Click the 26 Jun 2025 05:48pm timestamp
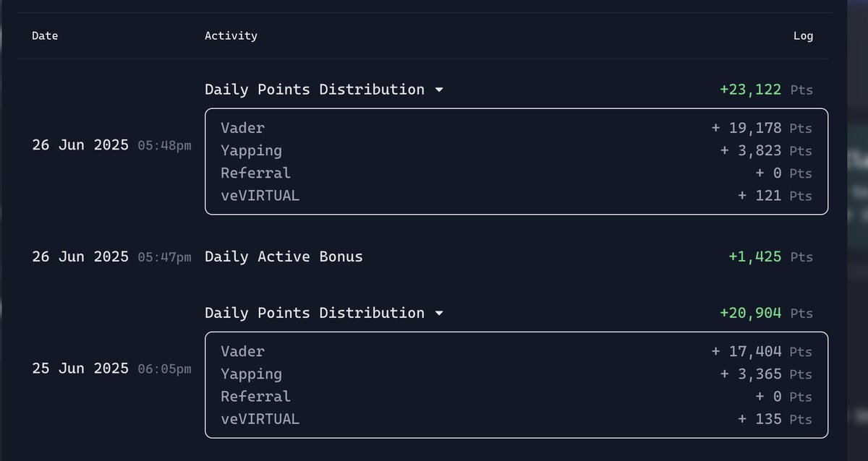Viewport: 868px width, 461px height. click(x=111, y=145)
